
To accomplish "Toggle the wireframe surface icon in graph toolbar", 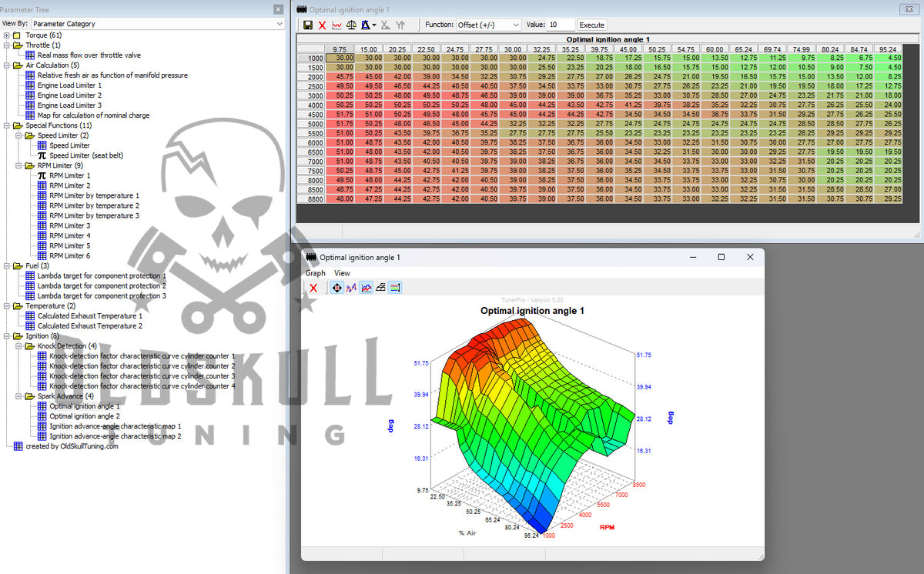I will tap(380, 288).
